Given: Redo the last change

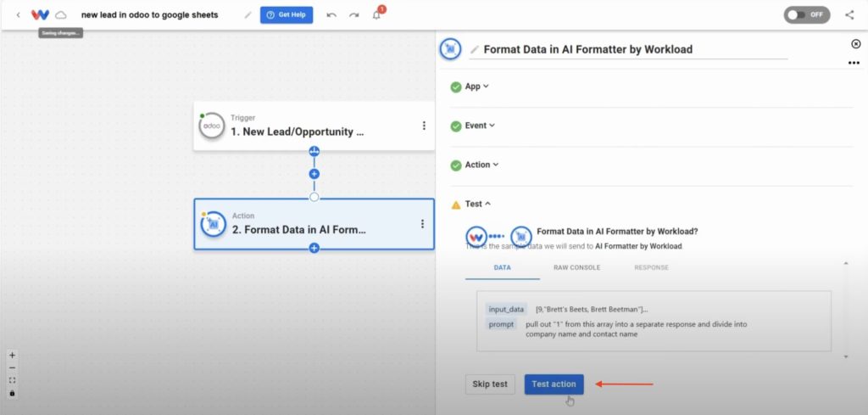Looking at the screenshot, I should 353,15.
